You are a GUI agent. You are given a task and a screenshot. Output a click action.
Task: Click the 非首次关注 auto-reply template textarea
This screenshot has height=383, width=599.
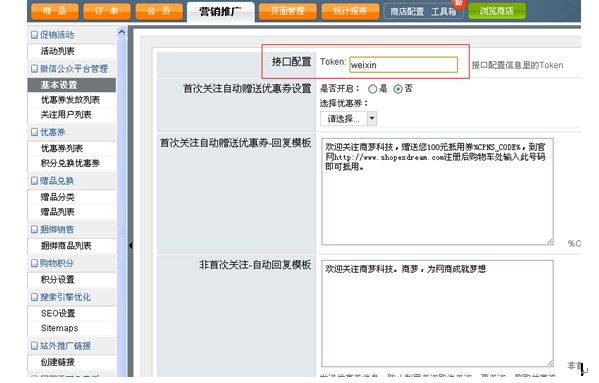click(437, 314)
